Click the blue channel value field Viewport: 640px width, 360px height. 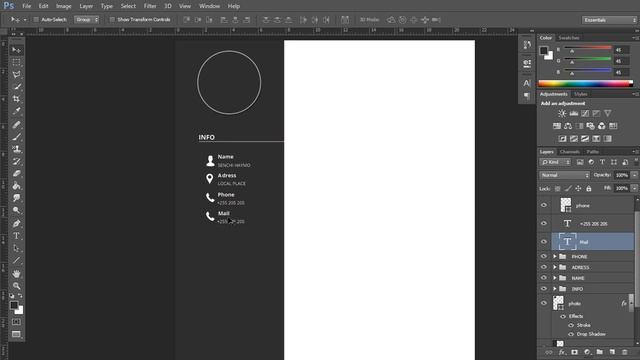click(621, 72)
